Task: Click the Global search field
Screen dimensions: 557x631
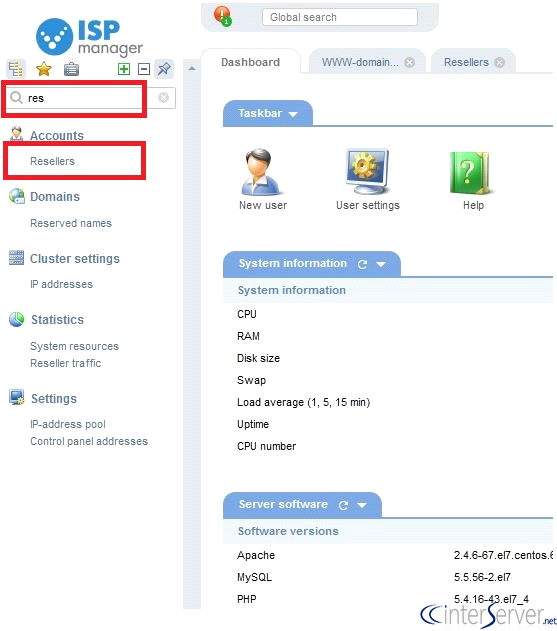Action: pyautogui.click(x=340, y=17)
